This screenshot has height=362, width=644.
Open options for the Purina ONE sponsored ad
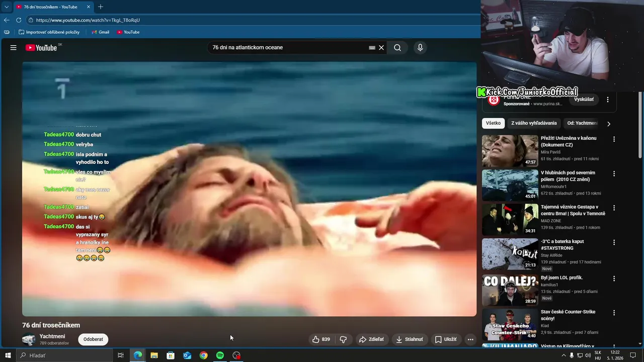click(x=608, y=100)
